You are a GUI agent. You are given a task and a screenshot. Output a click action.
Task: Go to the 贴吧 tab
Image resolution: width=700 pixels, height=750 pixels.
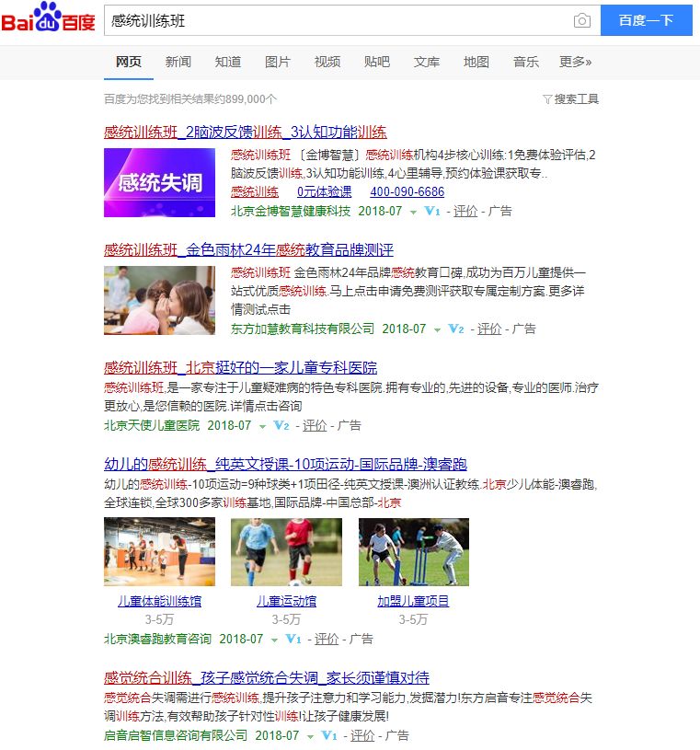[x=377, y=62]
